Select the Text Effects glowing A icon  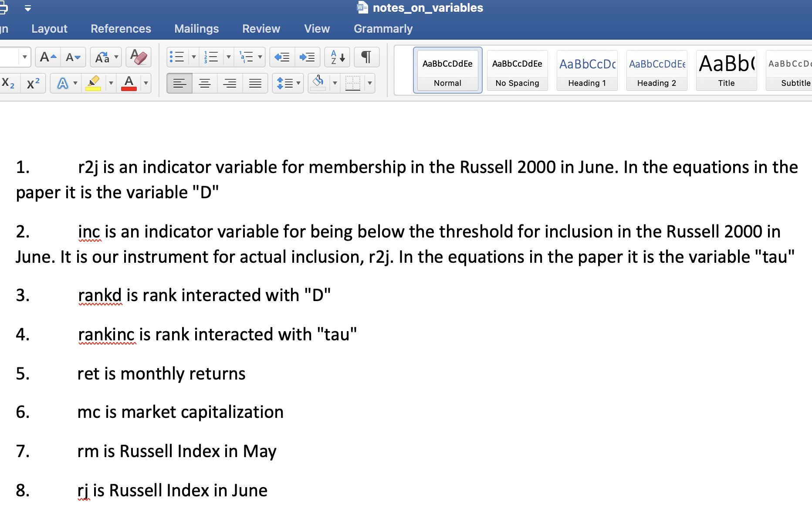(x=64, y=83)
